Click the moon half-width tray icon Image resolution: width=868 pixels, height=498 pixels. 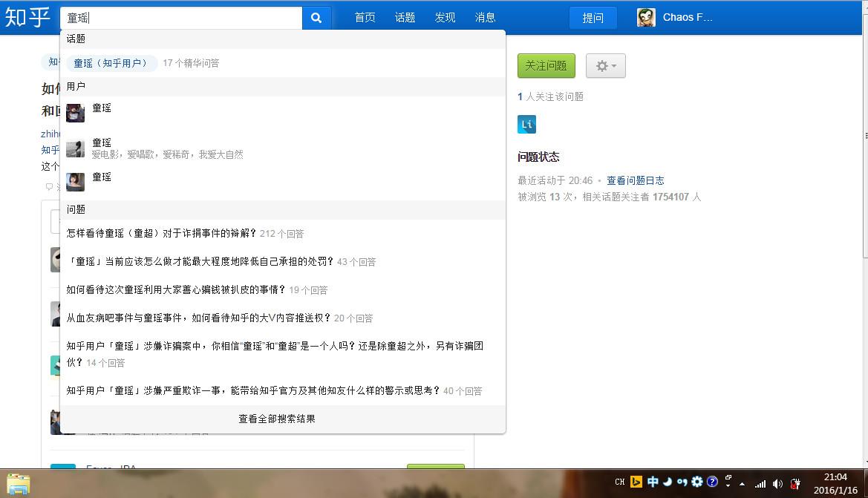click(668, 482)
